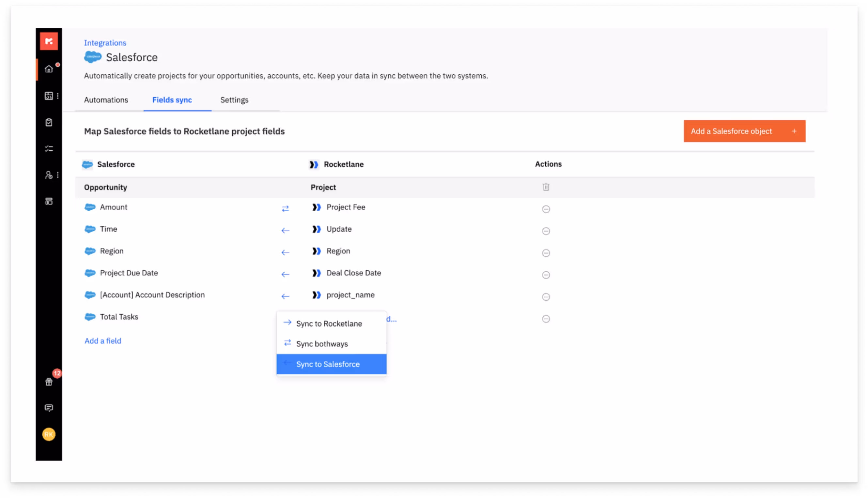Open the gift icon with 12 badge
This screenshot has width=868, height=498.
(x=49, y=382)
